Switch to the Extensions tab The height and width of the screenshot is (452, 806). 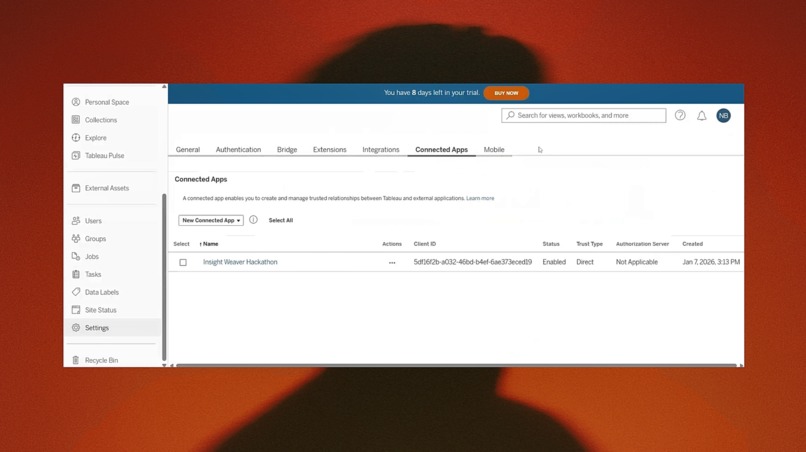[329, 150]
